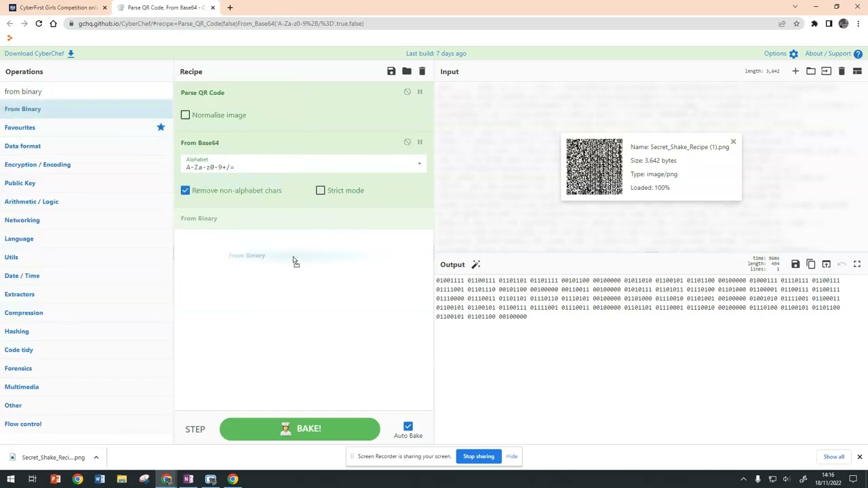Image resolution: width=868 pixels, height=488 pixels.
Task: Clear input and output
Action: (842, 71)
